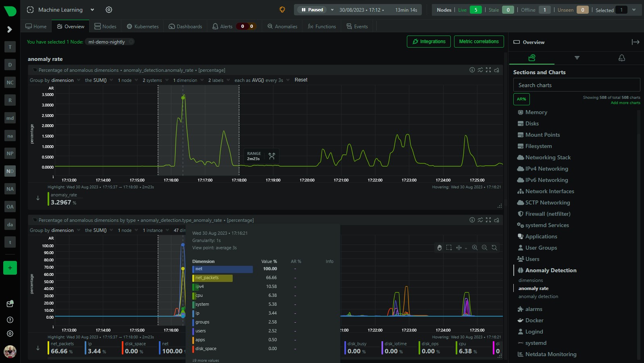Image resolution: width=644 pixels, height=363 pixels.
Task: Open the Kubernetes tab
Action: [x=142, y=27]
